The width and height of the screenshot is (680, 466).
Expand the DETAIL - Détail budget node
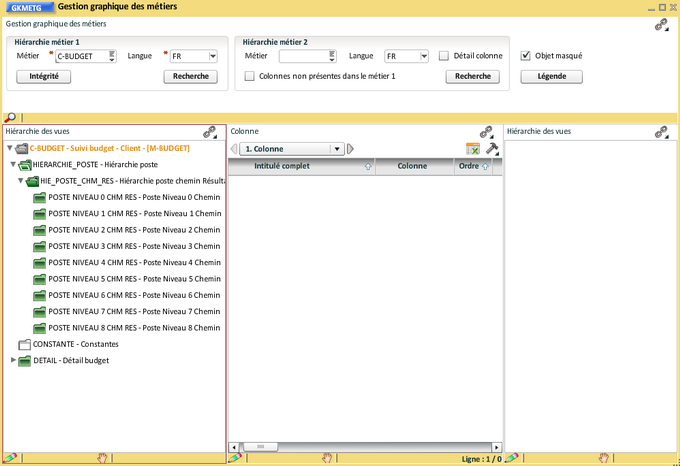13,360
